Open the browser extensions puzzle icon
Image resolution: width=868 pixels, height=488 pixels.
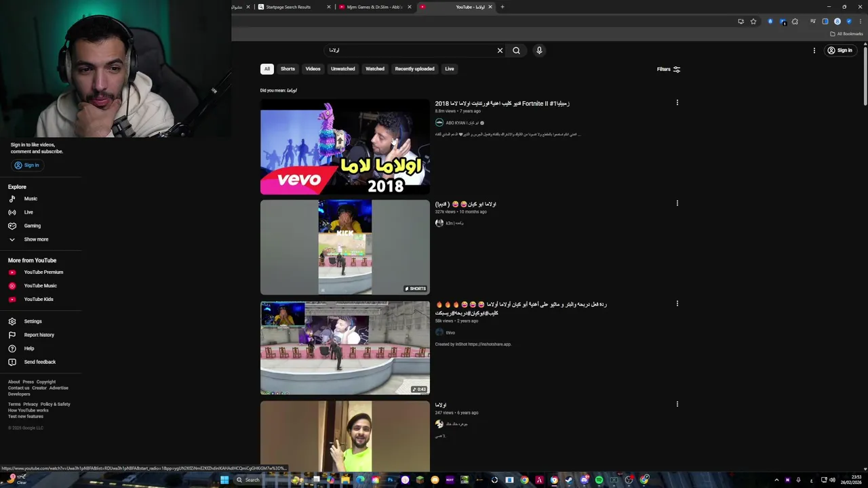click(795, 21)
